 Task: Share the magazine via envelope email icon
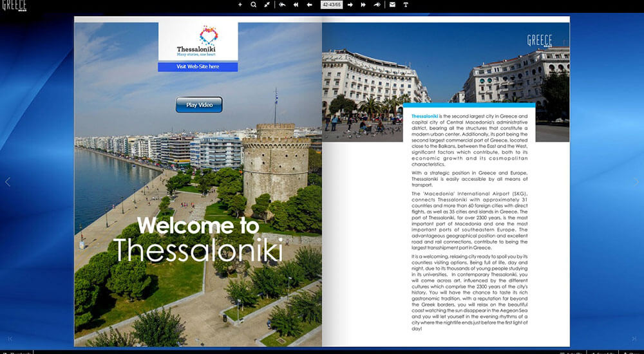click(x=392, y=5)
